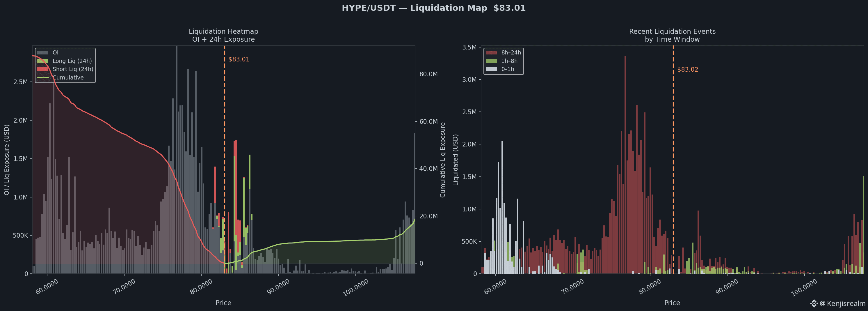The height and width of the screenshot is (311, 868).
Task: Click the "0–1h" legend label
Action: coord(508,69)
